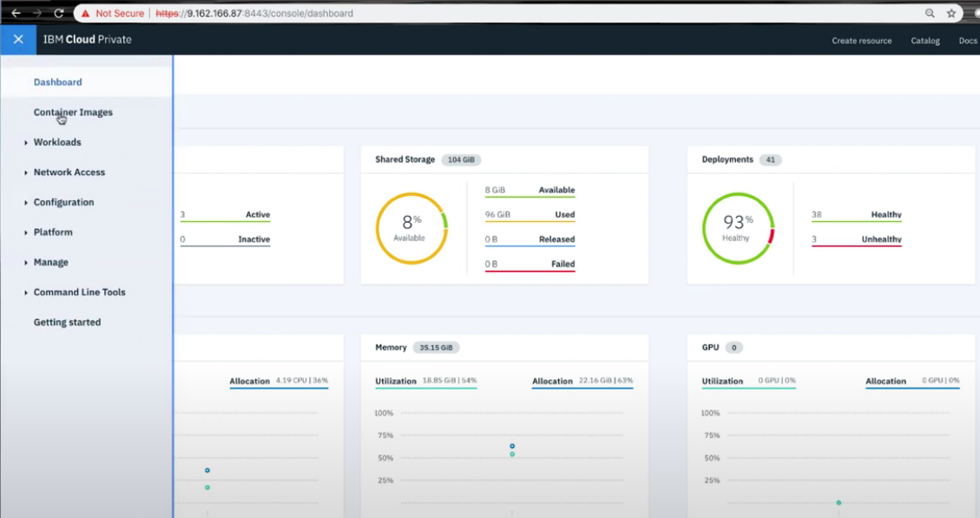The height and width of the screenshot is (518, 980).
Task: Click the browser address bar URL
Action: click(254, 13)
